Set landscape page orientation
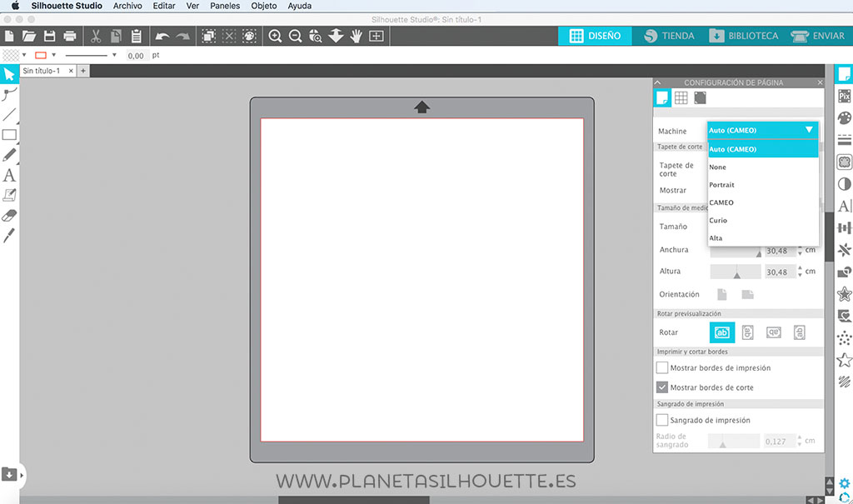 tap(748, 294)
